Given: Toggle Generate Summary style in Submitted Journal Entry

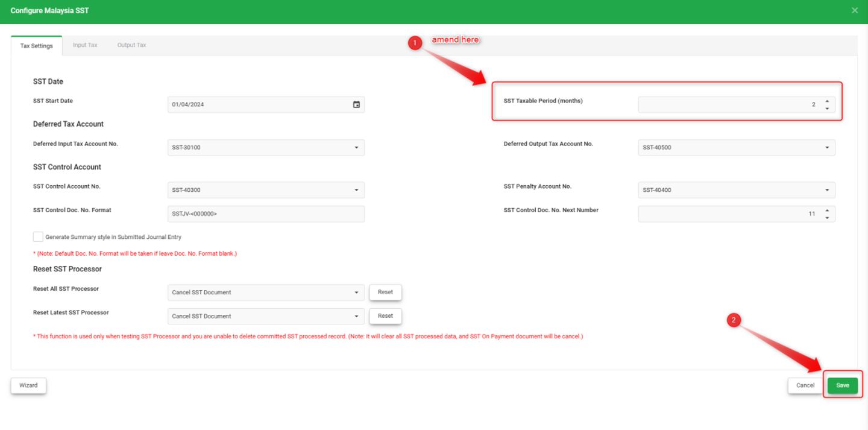Looking at the screenshot, I should (38, 237).
